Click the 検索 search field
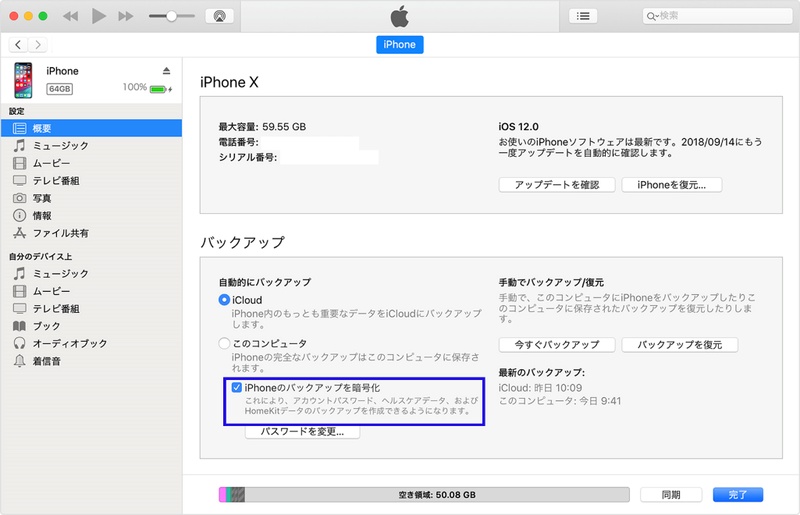800x515 pixels. coord(717,16)
